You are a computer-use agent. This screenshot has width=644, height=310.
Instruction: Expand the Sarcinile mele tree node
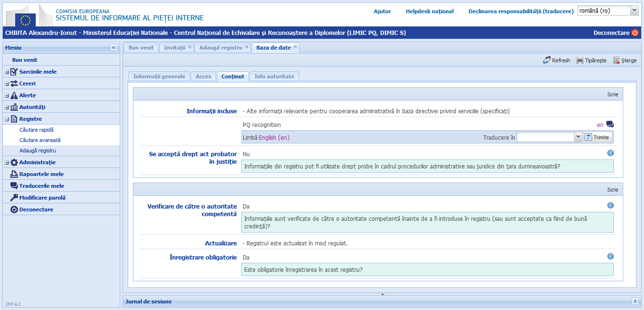tap(7, 72)
